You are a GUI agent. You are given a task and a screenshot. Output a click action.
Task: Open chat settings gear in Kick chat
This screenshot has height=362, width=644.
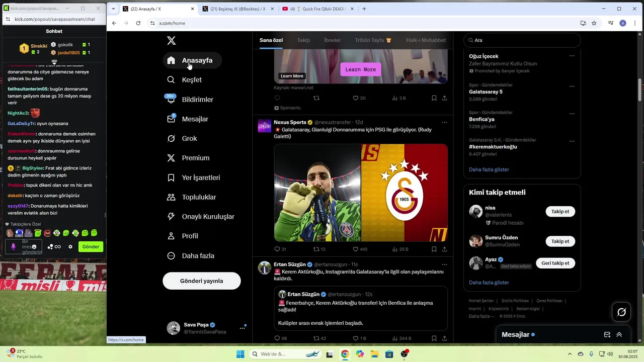click(70, 247)
